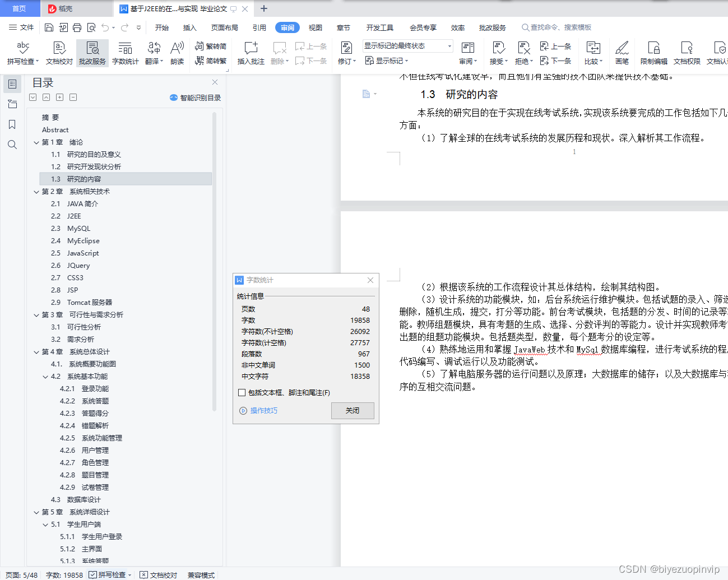Switch to the 视图 ribbon tab
Screen dimensions: 728x580
pos(315,27)
